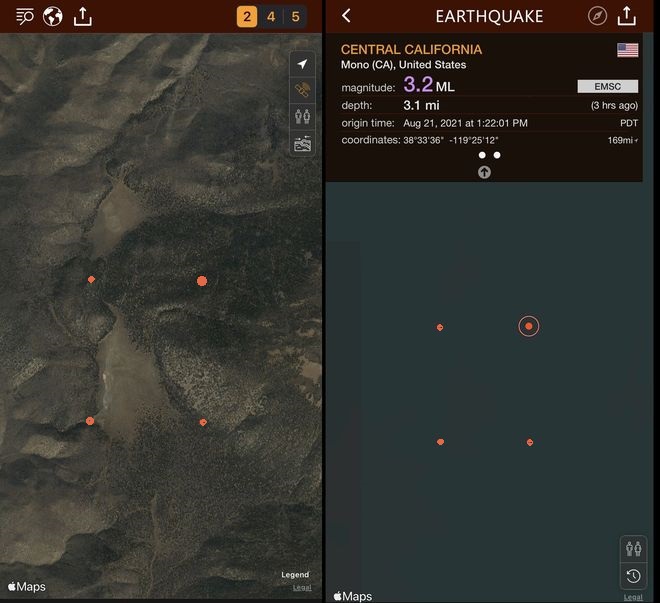This screenshot has height=603, width=660.
Task: Toggle population density layer on map panel
Action: pos(302,116)
